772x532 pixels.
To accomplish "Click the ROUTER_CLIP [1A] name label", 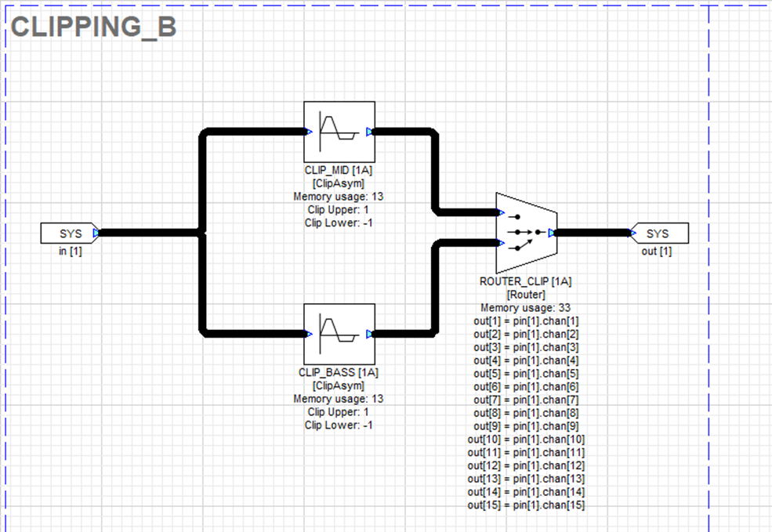I will pyautogui.click(x=527, y=280).
